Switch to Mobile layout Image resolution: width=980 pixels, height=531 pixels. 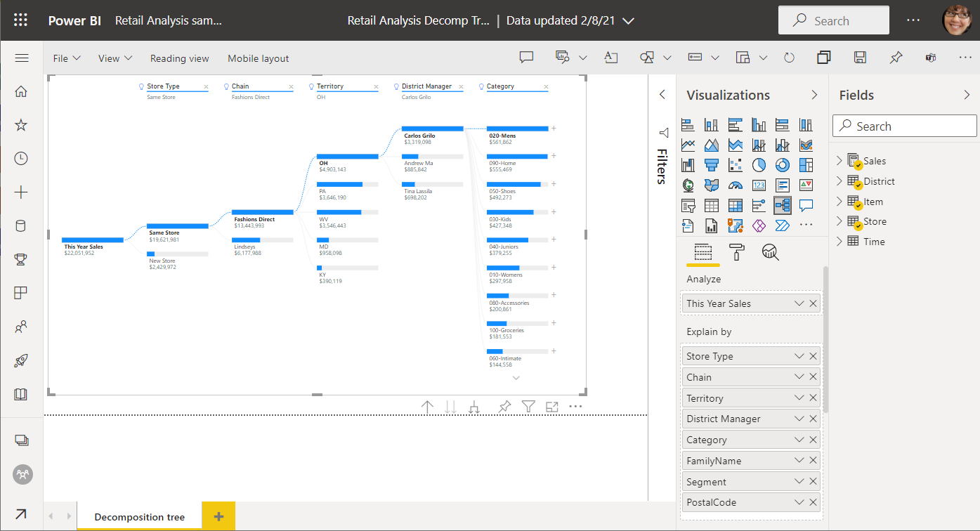[x=259, y=58]
